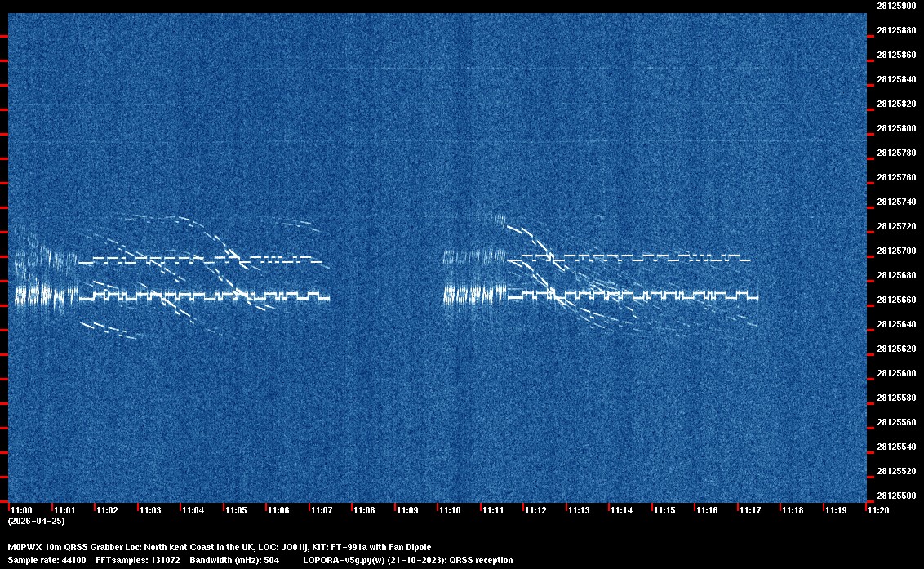Select the LOPORA-v5g.py version text
The image size is (924, 569).
(359, 560)
